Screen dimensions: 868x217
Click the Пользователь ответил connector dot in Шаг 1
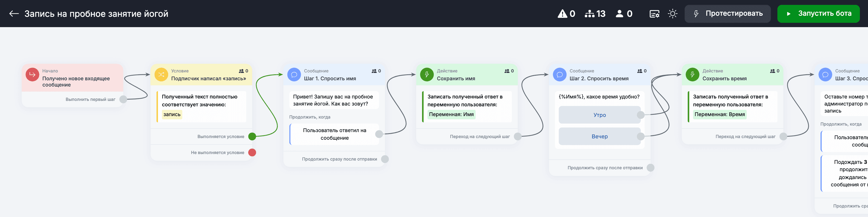click(x=379, y=134)
